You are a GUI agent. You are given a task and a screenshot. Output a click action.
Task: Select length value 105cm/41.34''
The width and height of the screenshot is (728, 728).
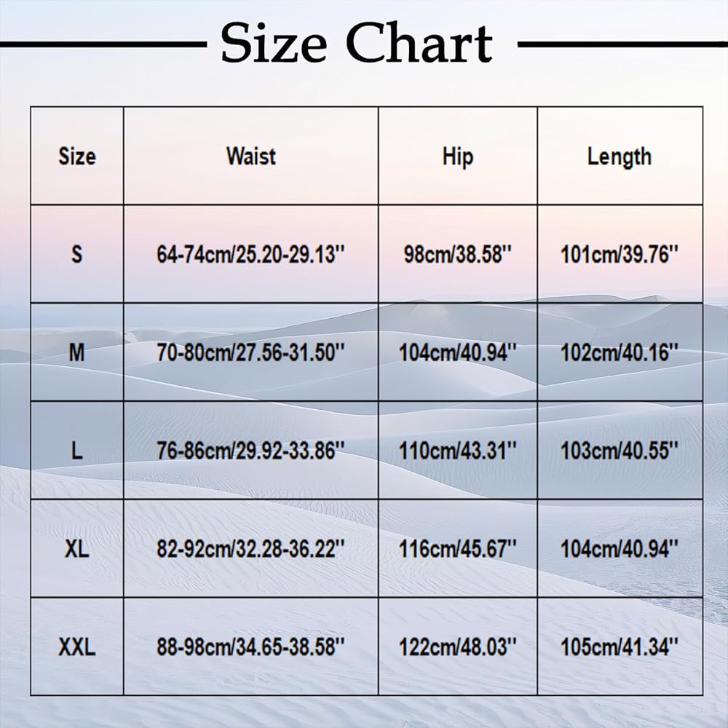[620, 647]
